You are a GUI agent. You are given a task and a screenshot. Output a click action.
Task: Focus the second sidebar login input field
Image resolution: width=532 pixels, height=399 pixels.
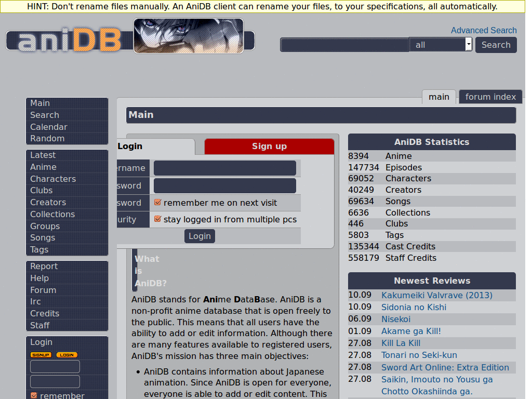(55, 381)
